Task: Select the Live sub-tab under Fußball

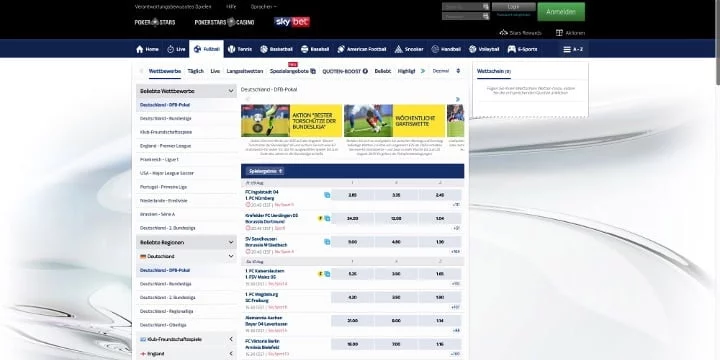Action: coord(215,71)
